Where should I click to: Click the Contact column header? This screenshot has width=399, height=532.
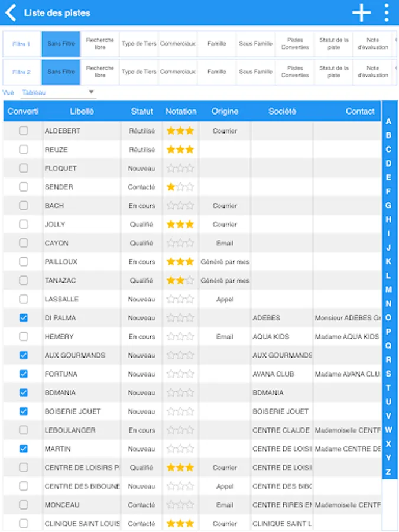(x=360, y=111)
